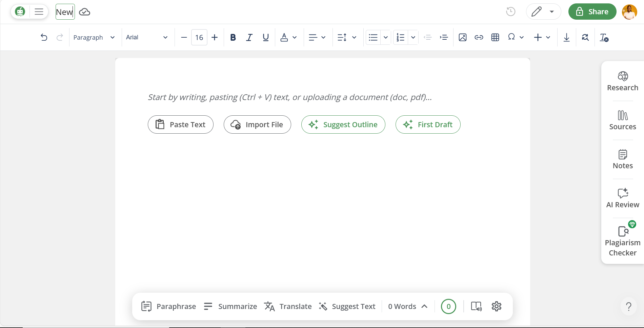Click the find and replace icon
Viewport: 644px width, 328px height.
pos(585,37)
